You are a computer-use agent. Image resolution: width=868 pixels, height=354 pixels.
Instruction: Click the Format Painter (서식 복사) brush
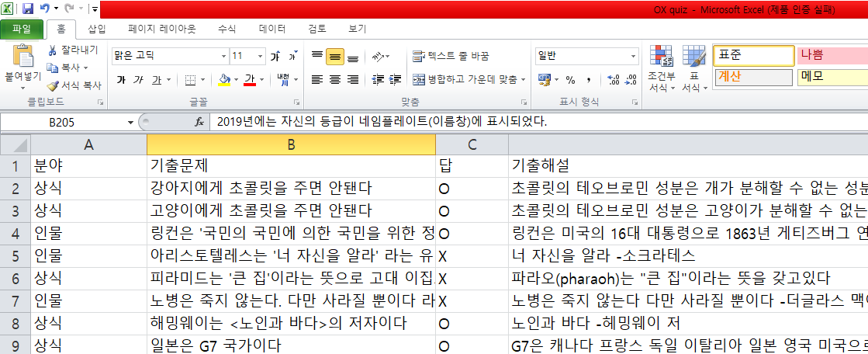pos(53,85)
